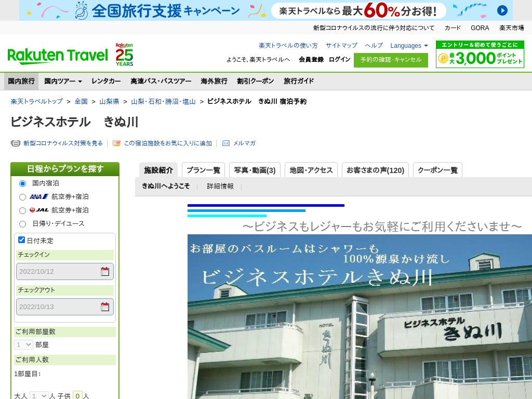The height and width of the screenshot is (399, 532).
Task: Click 新型コロナウイルスの流行に伴う対応について link
Action: [x=374, y=28]
